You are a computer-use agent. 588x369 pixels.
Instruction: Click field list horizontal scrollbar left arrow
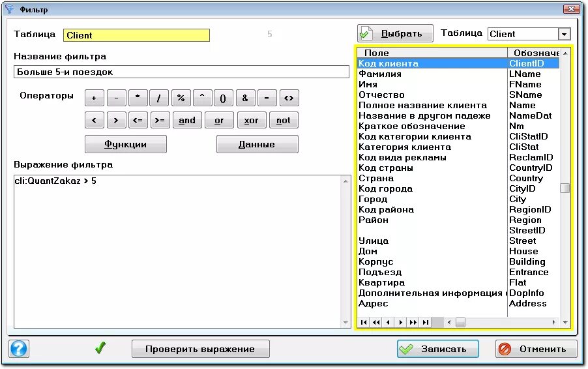click(x=449, y=322)
